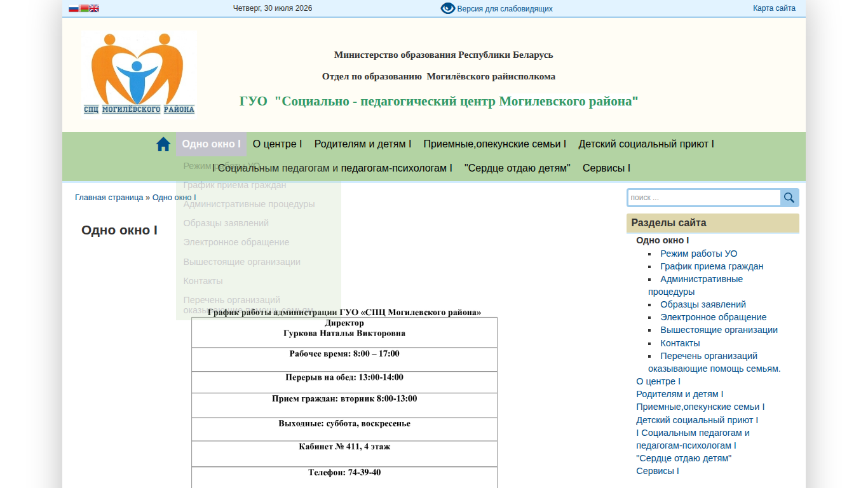The image size is (868, 488).
Task: Click 'Главная страница' breadcrumb link
Action: (x=109, y=198)
